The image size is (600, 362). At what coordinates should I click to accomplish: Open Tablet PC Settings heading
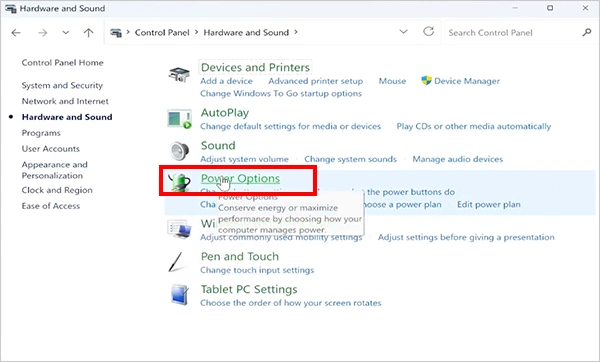249,289
